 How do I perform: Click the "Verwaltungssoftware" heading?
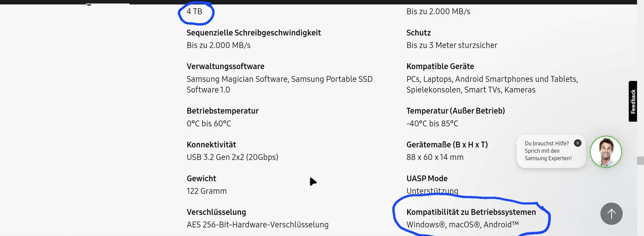225,66
